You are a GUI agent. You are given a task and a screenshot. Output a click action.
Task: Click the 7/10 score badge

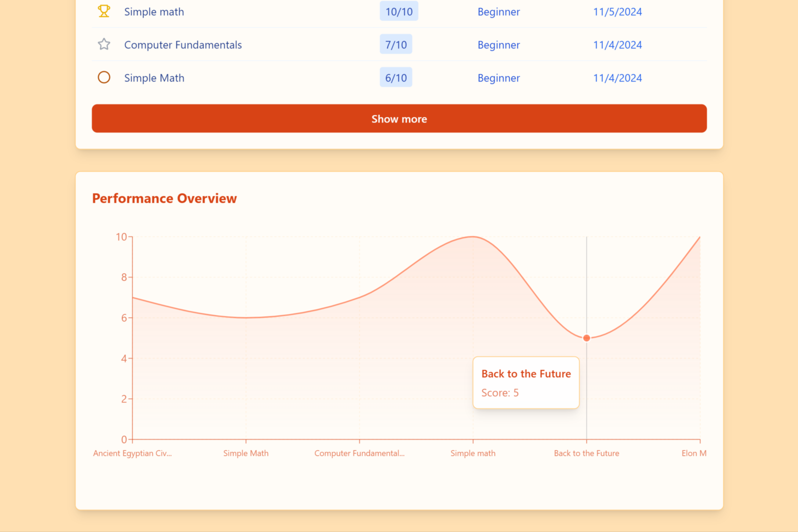tap(396, 44)
